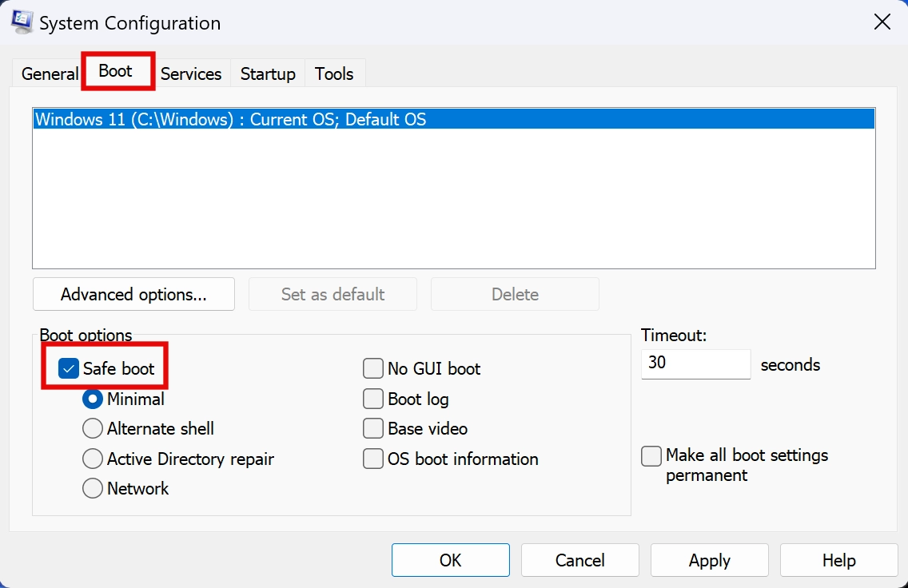The width and height of the screenshot is (908, 588).
Task: Select the Minimal safe boot option
Action: point(92,399)
